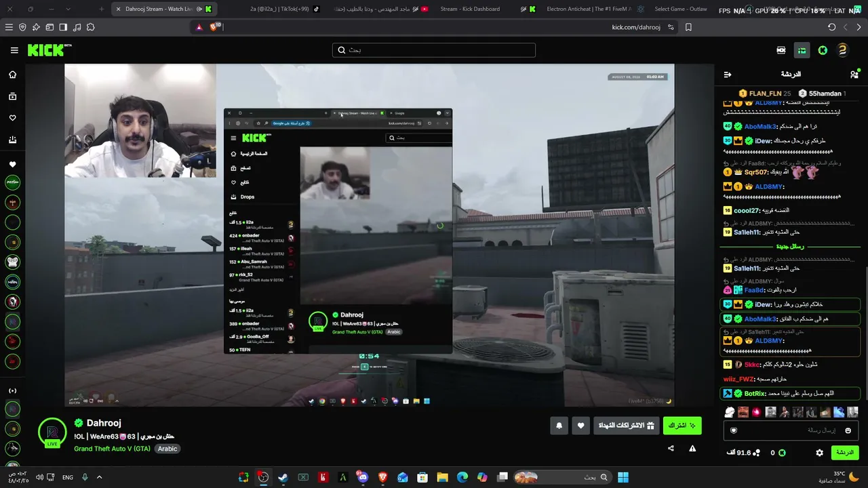This screenshot has width=868, height=488.
Task: Open the green Kick icon in the header
Action: pyautogui.click(x=823, y=50)
